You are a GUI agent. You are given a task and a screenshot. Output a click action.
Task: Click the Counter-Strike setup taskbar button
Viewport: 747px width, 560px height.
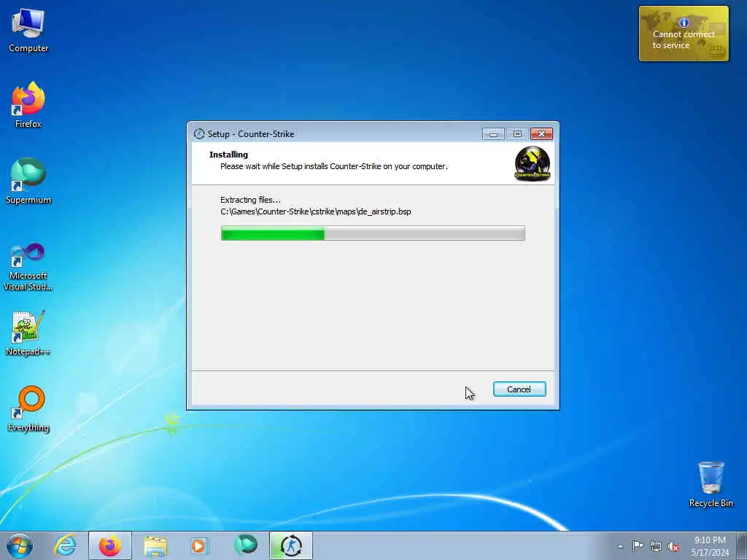(291, 545)
